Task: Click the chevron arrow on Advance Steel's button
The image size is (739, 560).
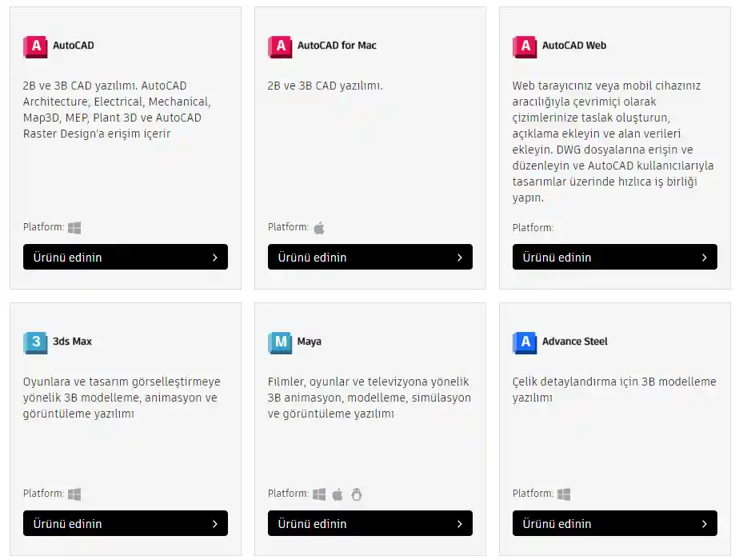Action: [704, 524]
